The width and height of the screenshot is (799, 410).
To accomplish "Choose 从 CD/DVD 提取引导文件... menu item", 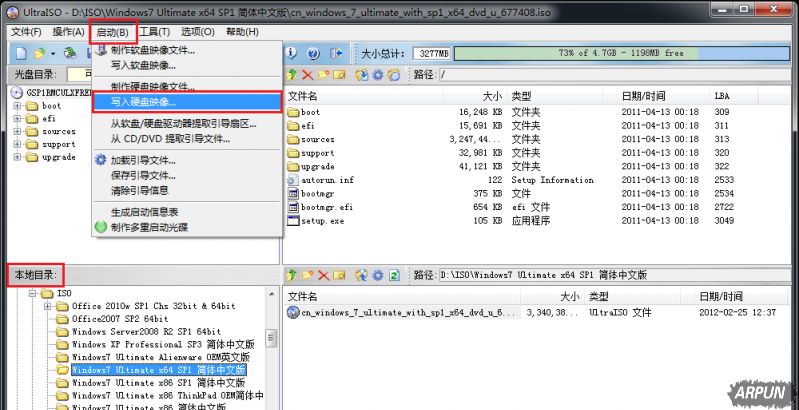I will 187,139.
